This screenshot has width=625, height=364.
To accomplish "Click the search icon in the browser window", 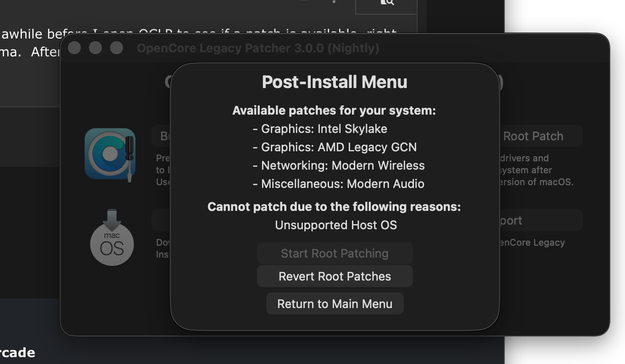I will pos(387,3).
